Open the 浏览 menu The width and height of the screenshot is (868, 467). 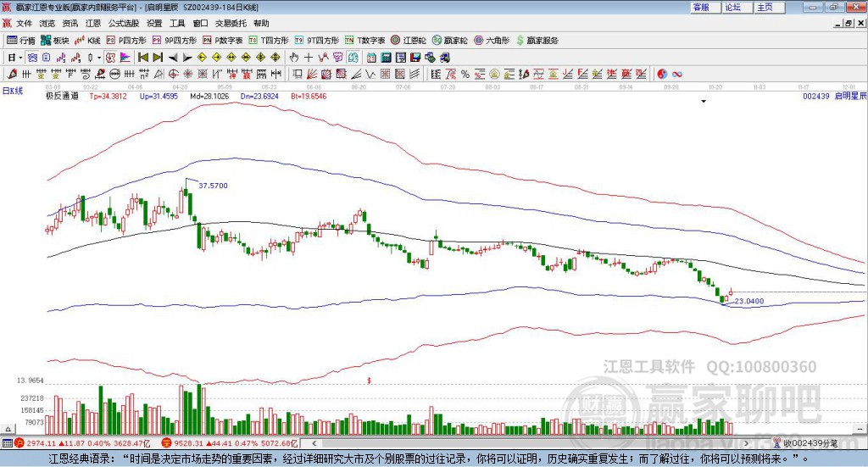pos(47,23)
